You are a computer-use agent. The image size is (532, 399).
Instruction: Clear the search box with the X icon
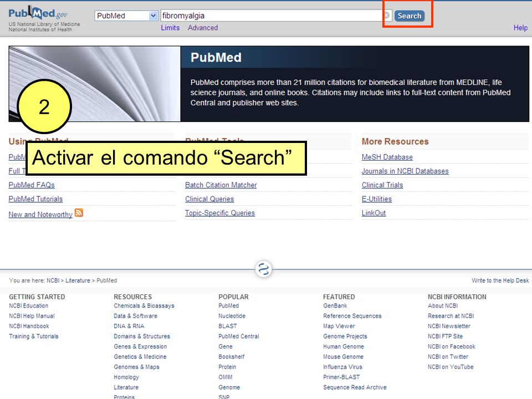pos(386,16)
